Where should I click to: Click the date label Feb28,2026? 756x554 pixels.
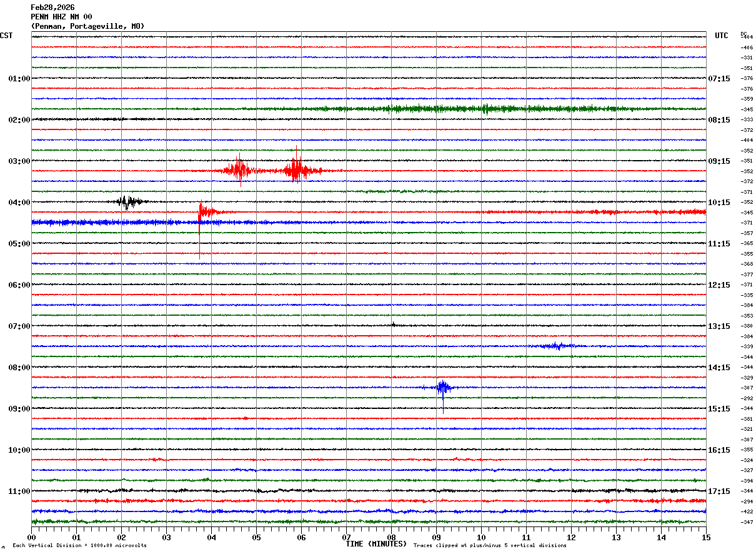[x=52, y=8]
